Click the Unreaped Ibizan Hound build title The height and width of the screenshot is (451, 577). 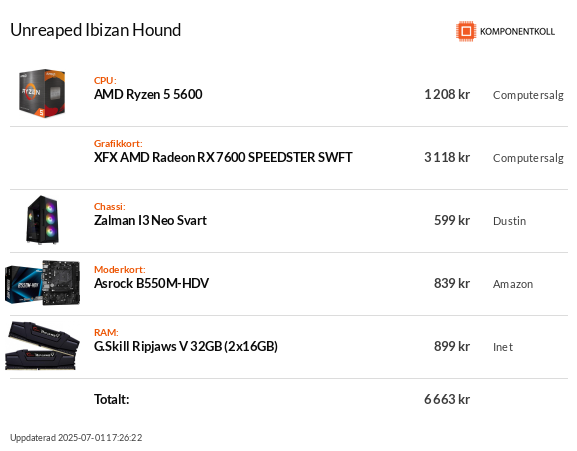click(96, 31)
